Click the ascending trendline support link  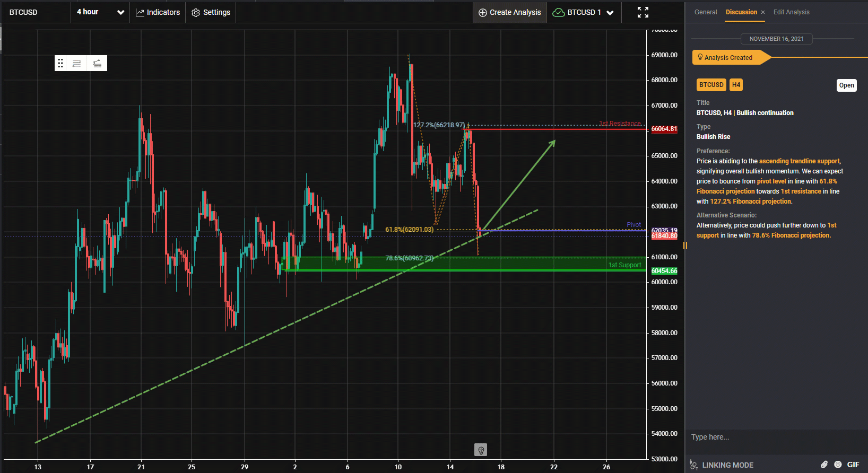pyautogui.click(x=800, y=161)
